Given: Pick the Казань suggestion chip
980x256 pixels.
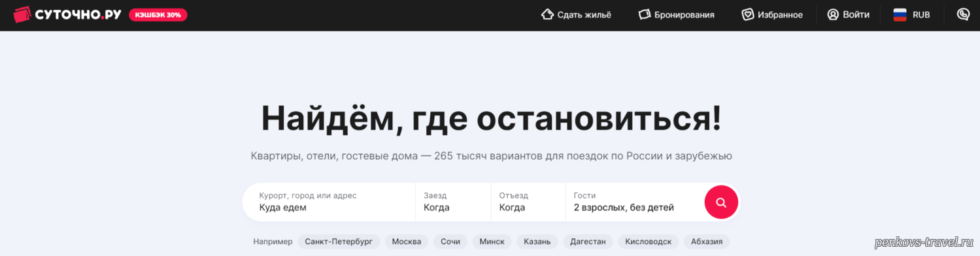Looking at the screenshot, I should point(537,242).
